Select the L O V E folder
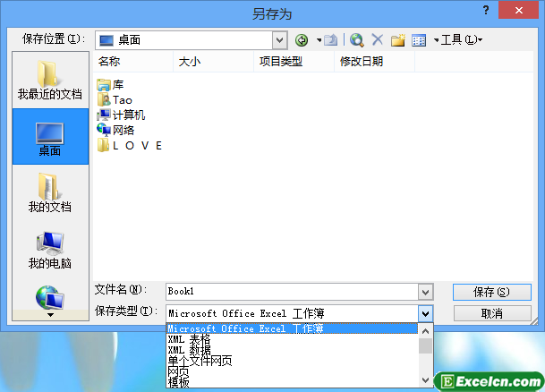 (x=130, y=145)
